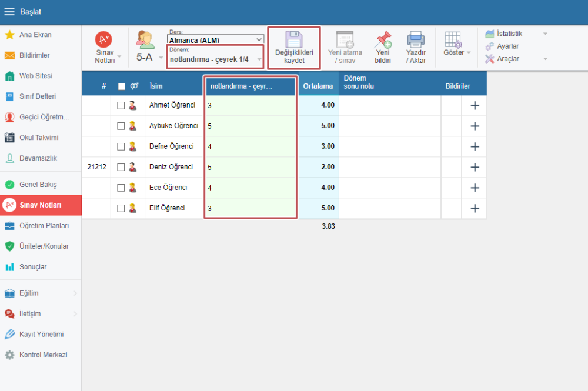Create Yeni bildiri with pin icon

point(383,39)
